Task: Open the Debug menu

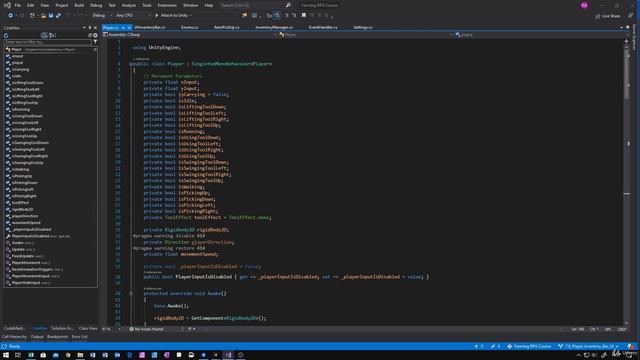Action: 96,5
